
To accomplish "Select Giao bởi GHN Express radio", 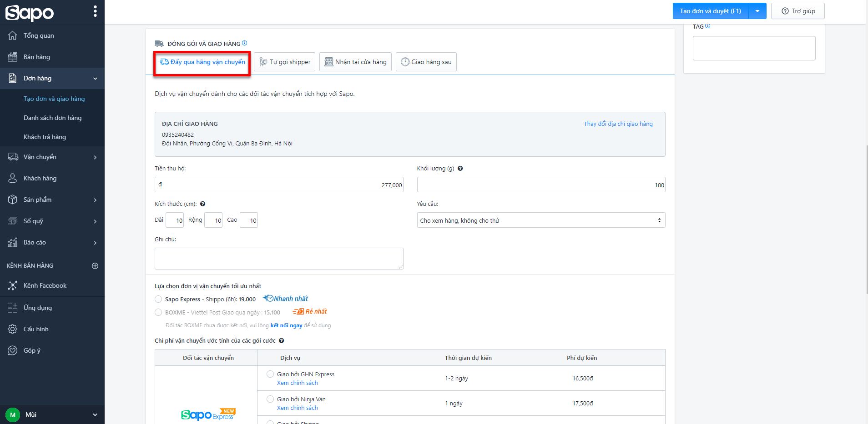I will point(270,374).
